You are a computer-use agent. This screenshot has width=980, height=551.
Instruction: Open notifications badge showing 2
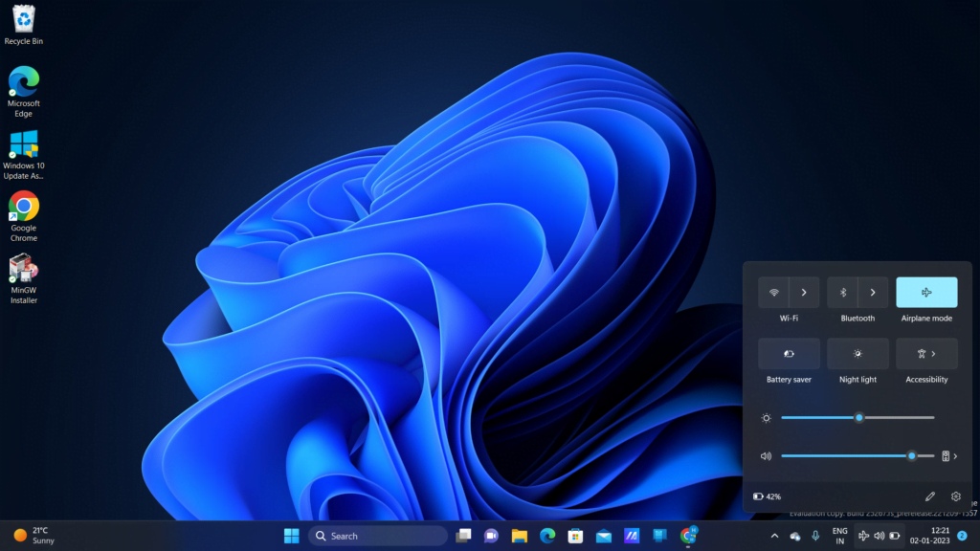pos(962,536)
